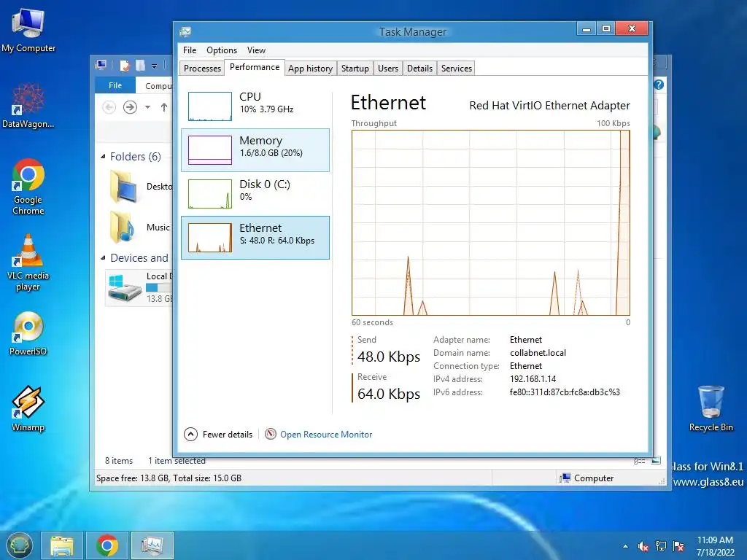Screen dimensions: 747x560
Task: Click Explorer Forward navigation button
Action: coord(130,107)
